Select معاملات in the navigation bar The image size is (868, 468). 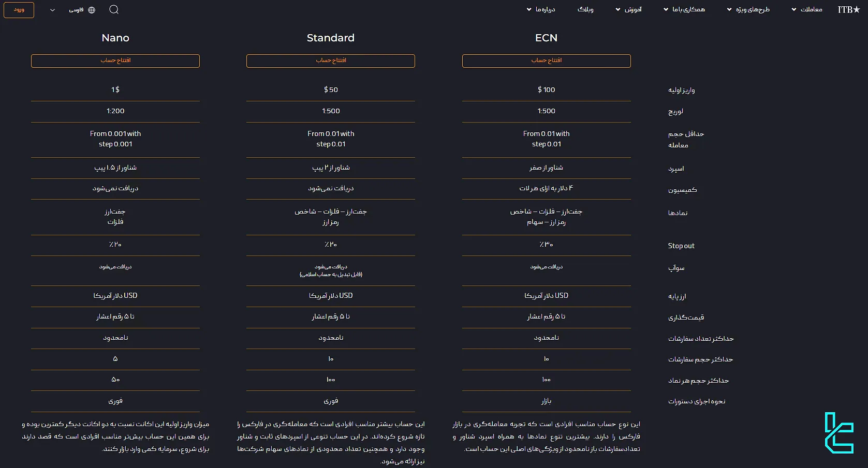(810, 9)
